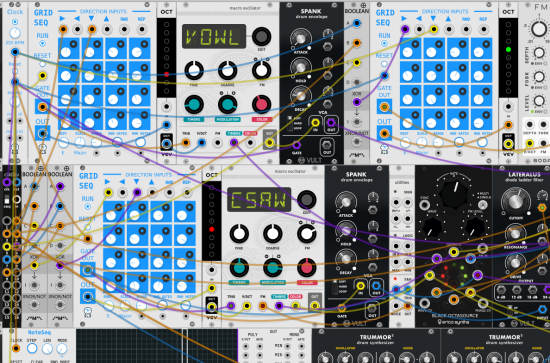
Task: Click V/OCT input jack on VOWL oscillator
Action: [201, 142]
